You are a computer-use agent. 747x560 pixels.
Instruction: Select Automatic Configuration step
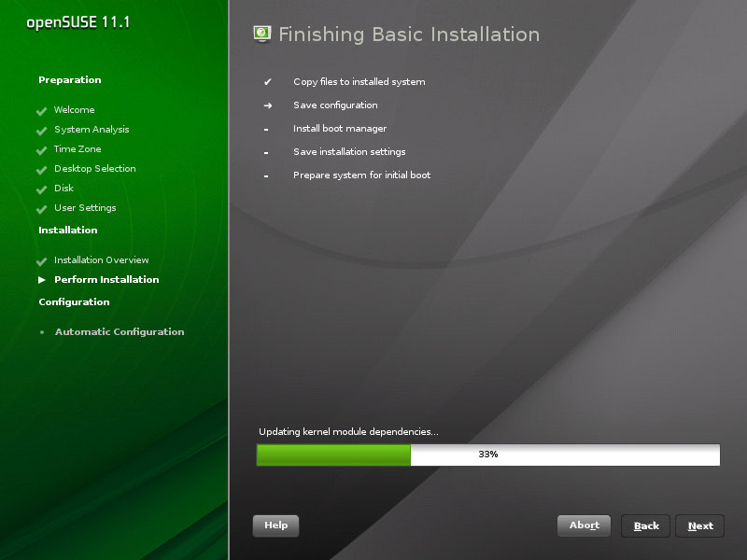[x=120, y=332]
